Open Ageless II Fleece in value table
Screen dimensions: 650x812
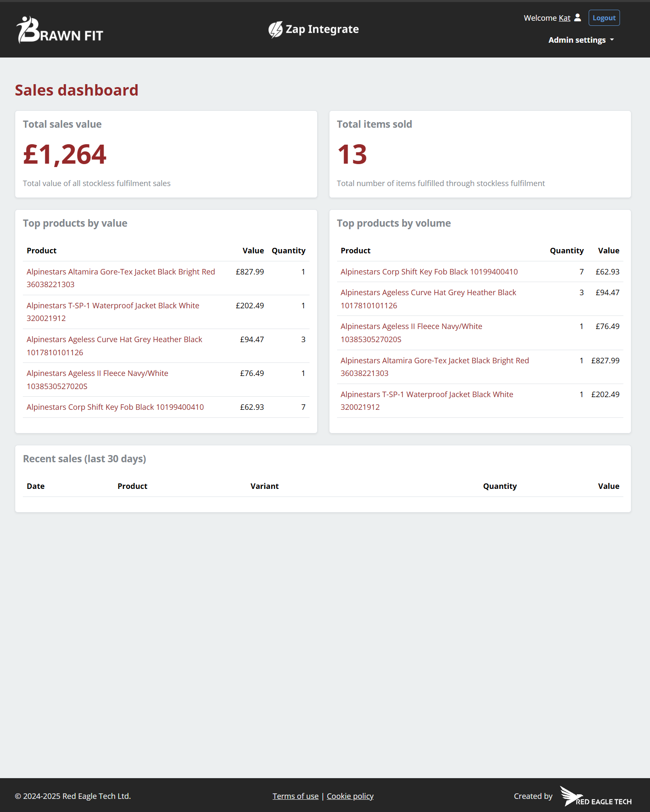[97, 373]
